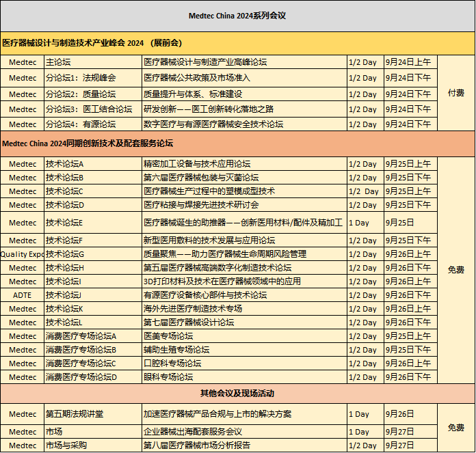Image resolution: width=476 pixels, height=453 pixels.
Task: Select the '9月24日上午' date cell
Action: 410,62
